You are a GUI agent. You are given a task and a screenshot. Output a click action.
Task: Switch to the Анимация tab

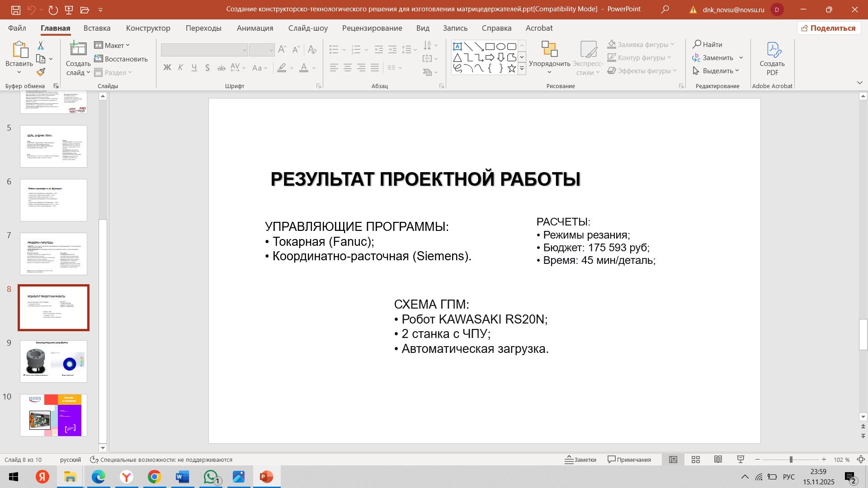click(255, 28)
